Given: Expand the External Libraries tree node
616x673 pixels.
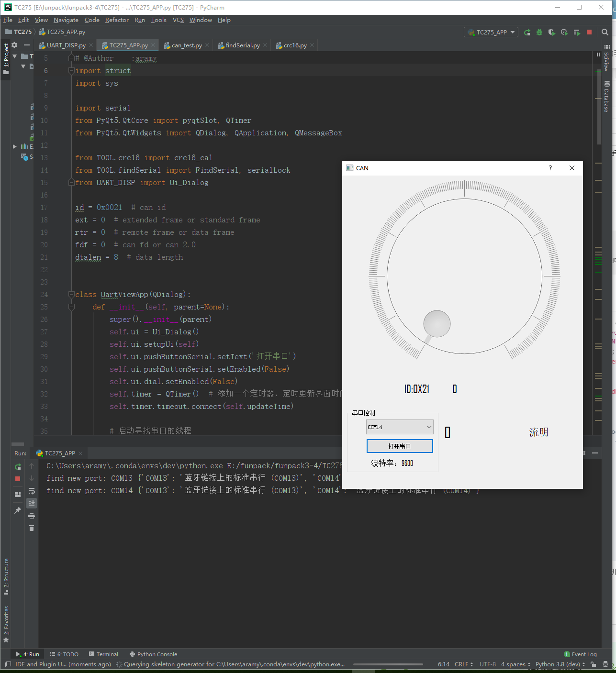Looking at the screenshot, I should point(15,146).
